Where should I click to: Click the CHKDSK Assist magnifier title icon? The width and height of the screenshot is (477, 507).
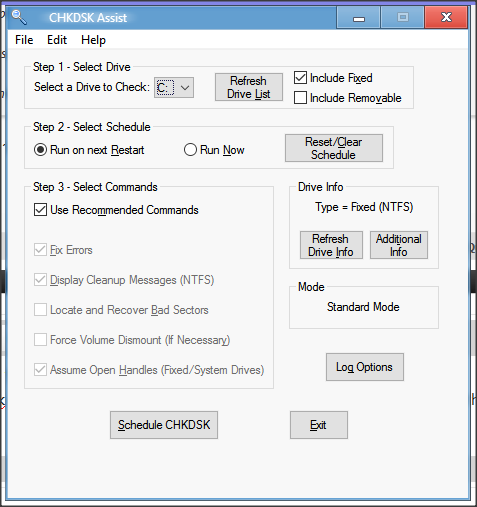(x=19, y=17)
